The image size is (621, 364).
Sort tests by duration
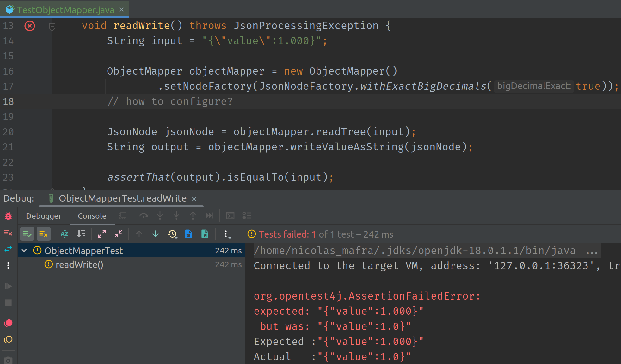tap(81, 234)
